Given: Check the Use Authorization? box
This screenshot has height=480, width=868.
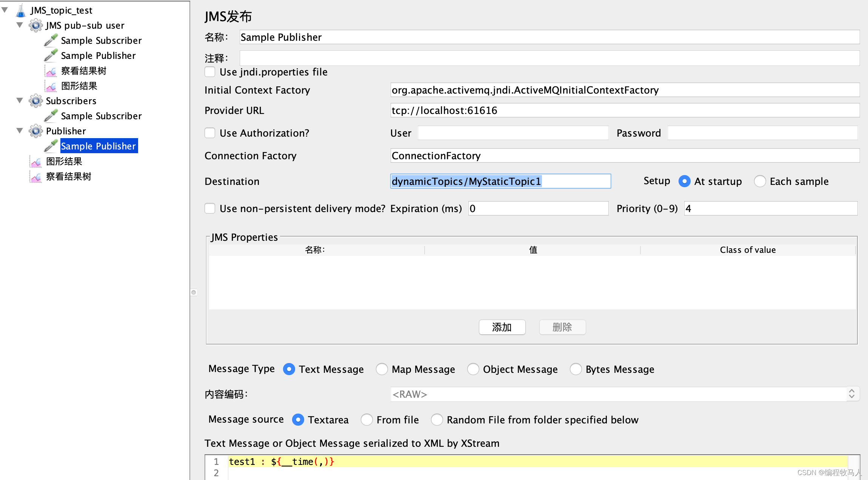Looking at the screenshot, I should pos(210,133).
